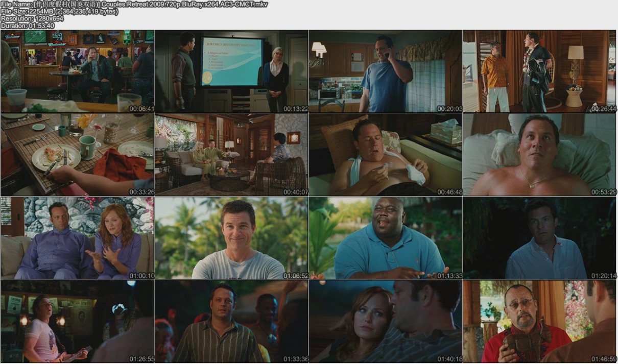618x364 pixels.
Task: Pick the frame stamped 00:53:29
Action: click(540, 155)
